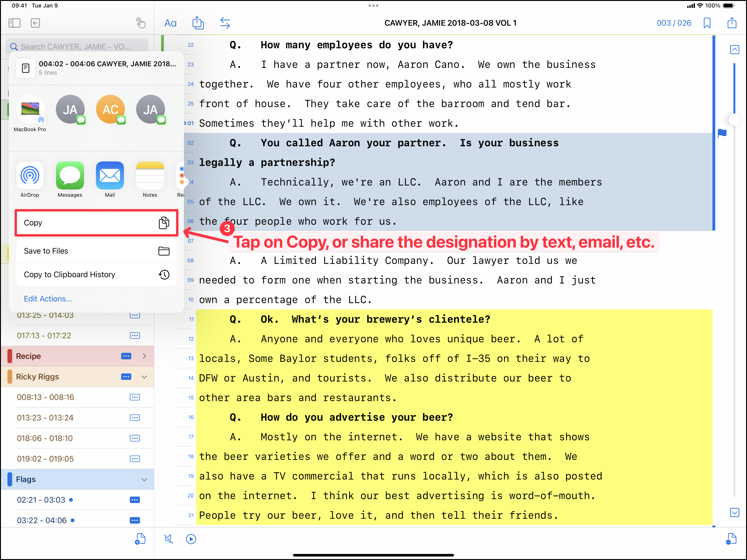The image size is (747, 560).
Task: Share via Mail app
Action: coord(110,175)
